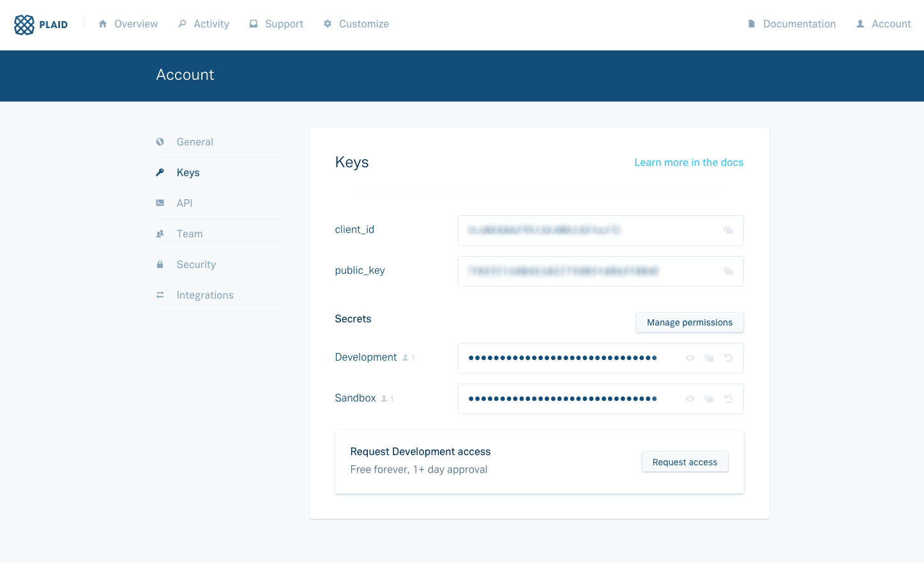The width and height of the screenshot is (924, 563).
Task: Click the Plaid logo icon
Action: (26, 24)
